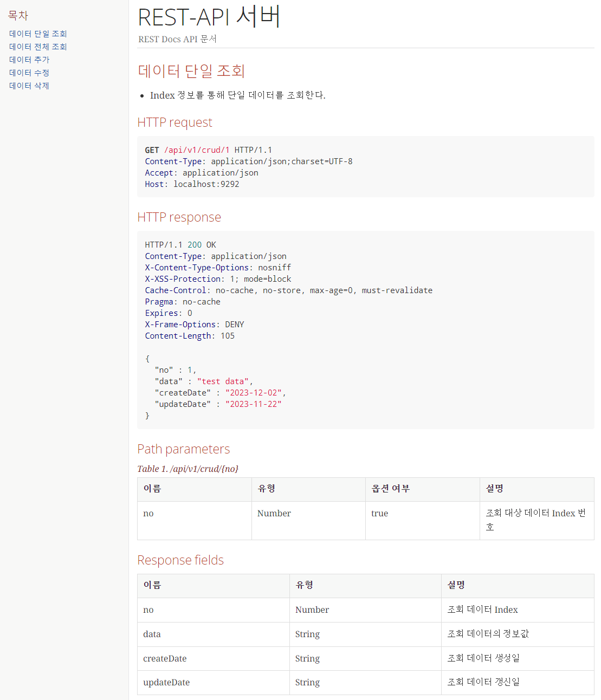Select the 조회 대상 데이터 Index 번호 cell
Viewport: 601px width, 700px height.
[x=537, y=520]
